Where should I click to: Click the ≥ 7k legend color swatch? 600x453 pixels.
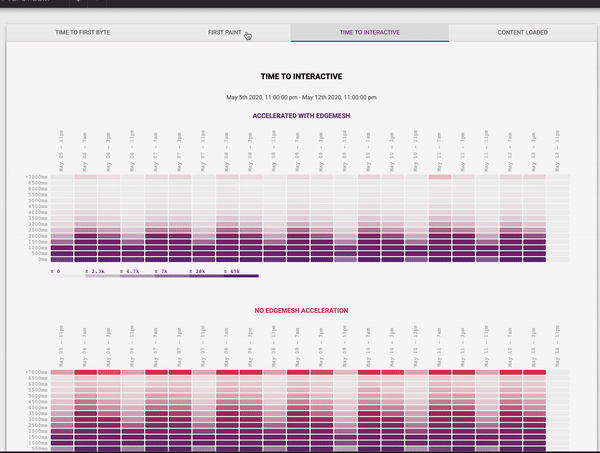pos(172,276)
